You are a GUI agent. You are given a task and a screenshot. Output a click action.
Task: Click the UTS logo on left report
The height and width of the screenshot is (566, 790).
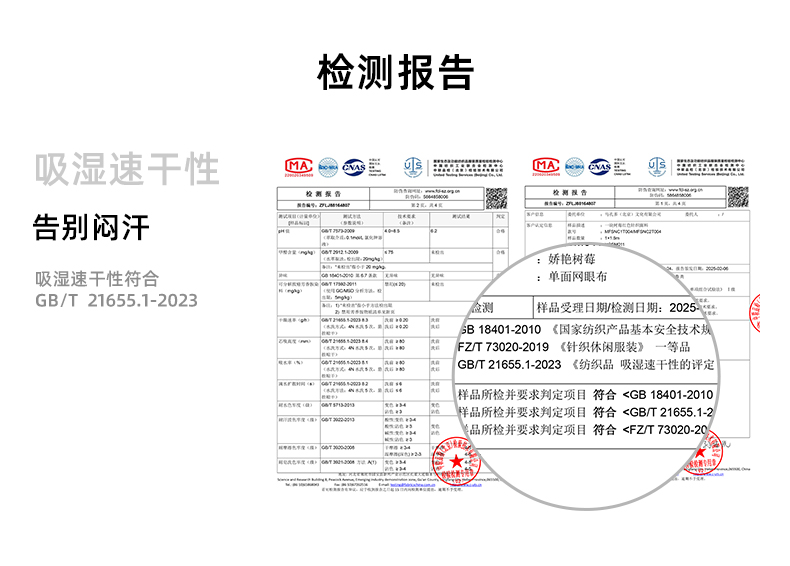[x=413, y=167]
